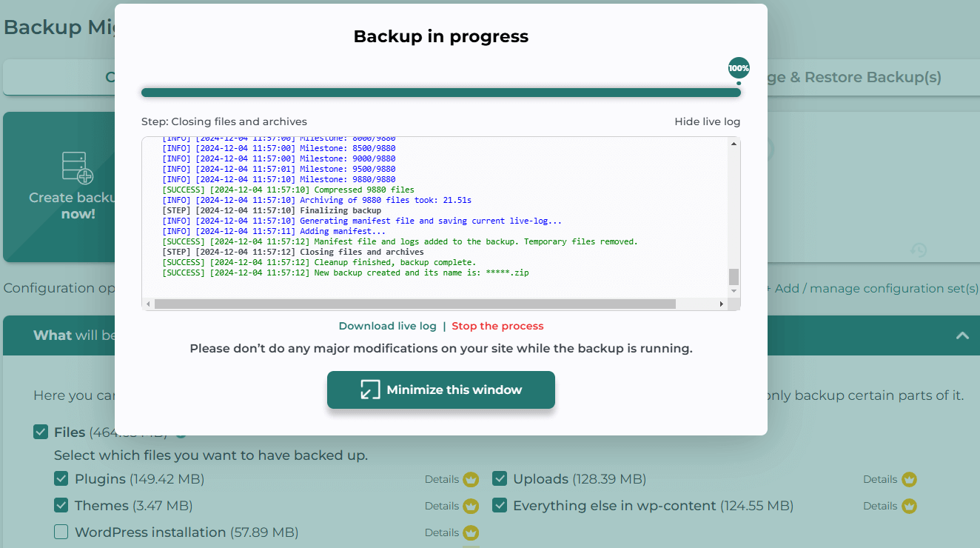
Task: Select the Cleanup finished log line
Action: coord(319,262)
